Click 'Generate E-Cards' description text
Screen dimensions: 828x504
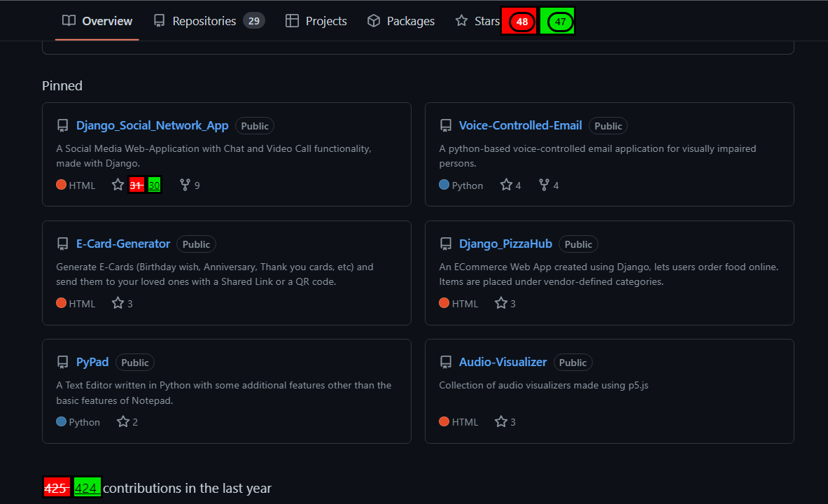coord(215,274)
